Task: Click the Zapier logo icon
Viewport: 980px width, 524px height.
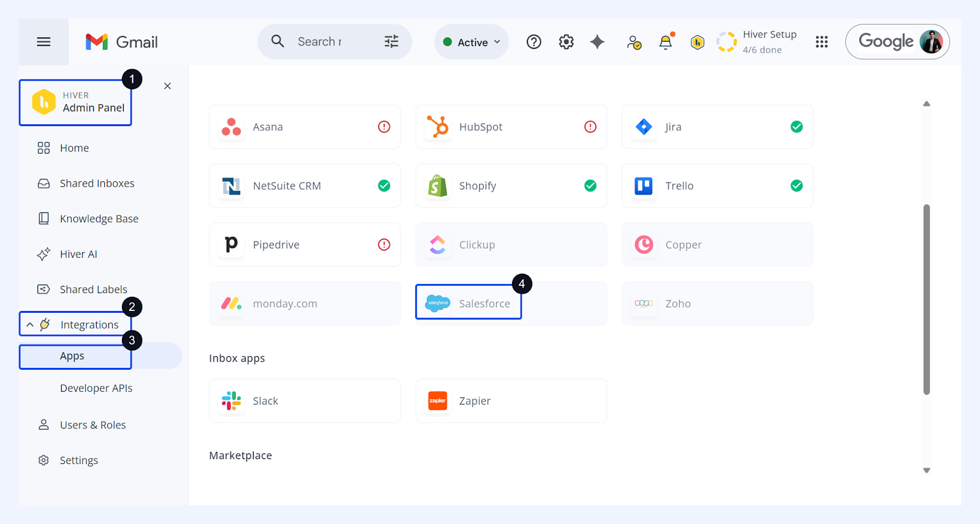Action: (438, 401)
